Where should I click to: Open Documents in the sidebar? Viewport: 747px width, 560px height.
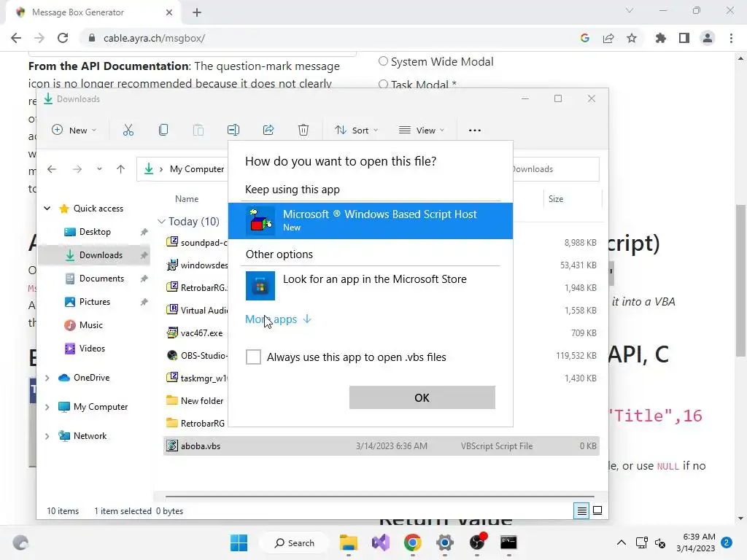94,278
